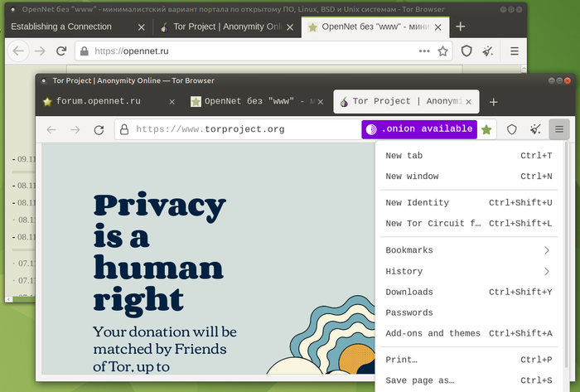Bookmark opennet.ru with the star outline icon
The image size is (580, 392).
pos(442,51)
